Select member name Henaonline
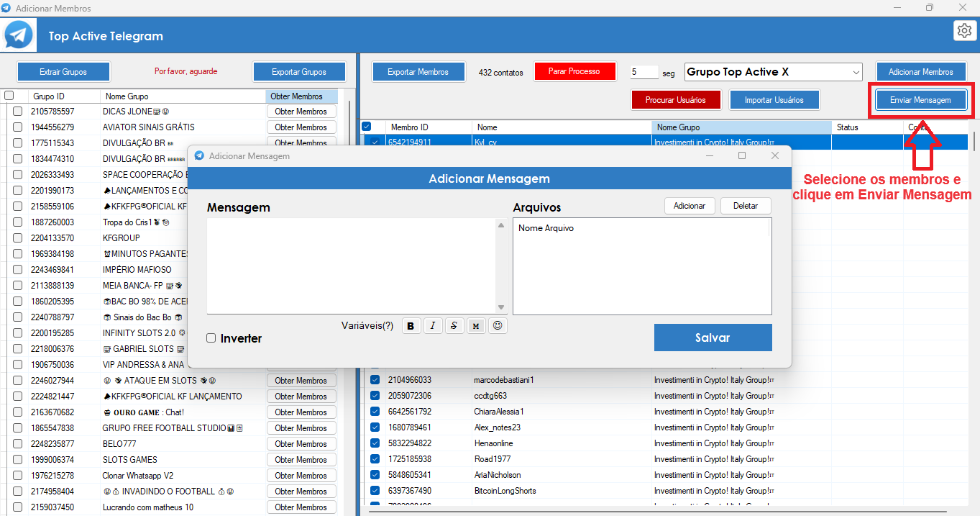980x516 pixels. coord(493,443)
